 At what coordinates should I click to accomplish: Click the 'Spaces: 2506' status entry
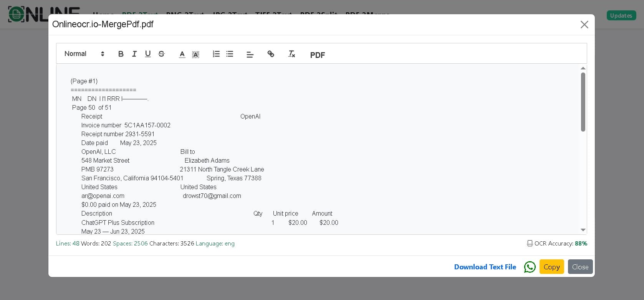click(x=130, y=243)
